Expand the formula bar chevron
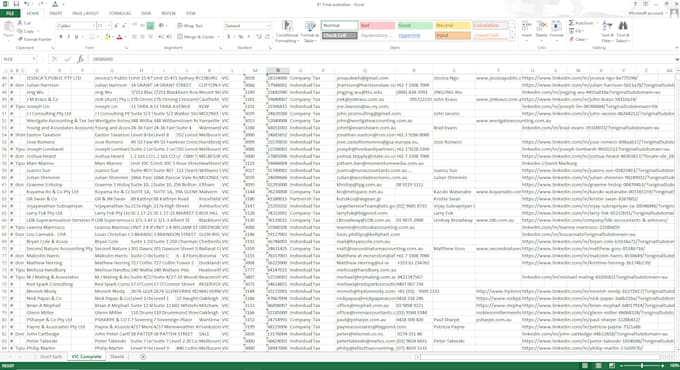This screenshot has width=680, height=370. (x=677, y=59)
